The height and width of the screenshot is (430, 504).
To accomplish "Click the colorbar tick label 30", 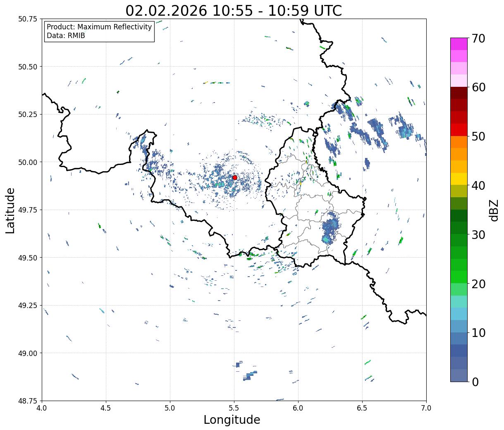I will (x=478, y=234).
